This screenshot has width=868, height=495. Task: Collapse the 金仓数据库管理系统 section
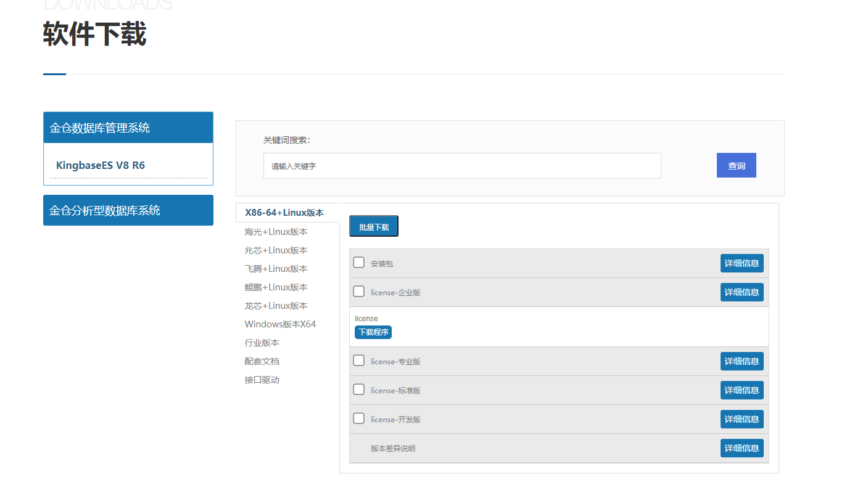click(x=128, y=128)
